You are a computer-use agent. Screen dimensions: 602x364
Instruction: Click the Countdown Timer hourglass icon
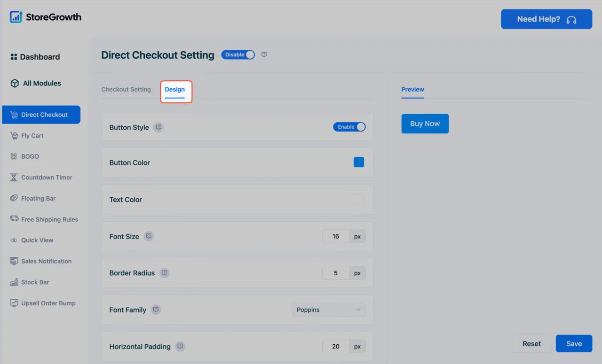14,178
